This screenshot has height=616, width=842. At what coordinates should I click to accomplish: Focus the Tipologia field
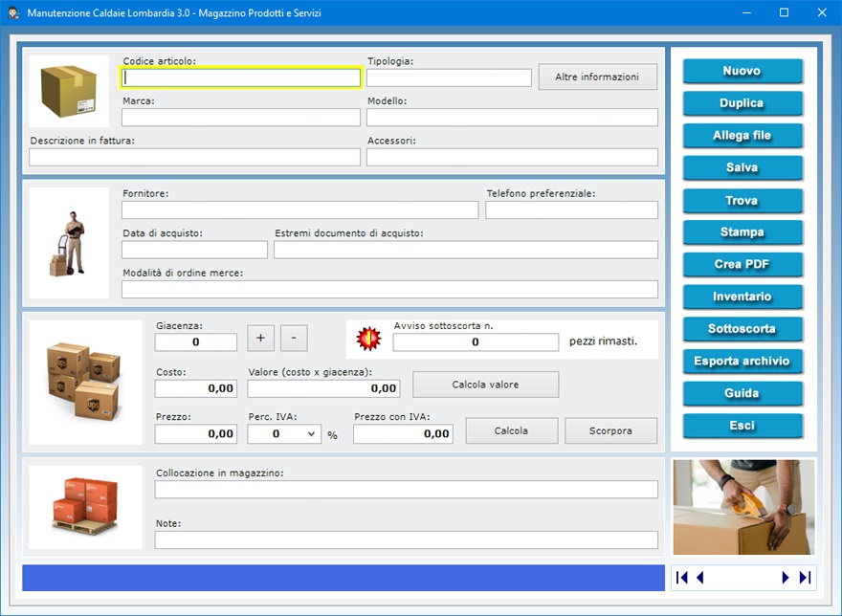click(449, 77)
